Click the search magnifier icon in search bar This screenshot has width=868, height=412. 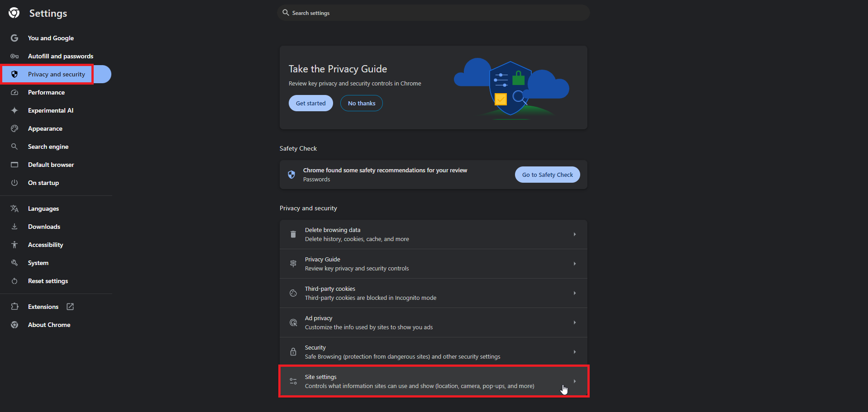[286, 13]
